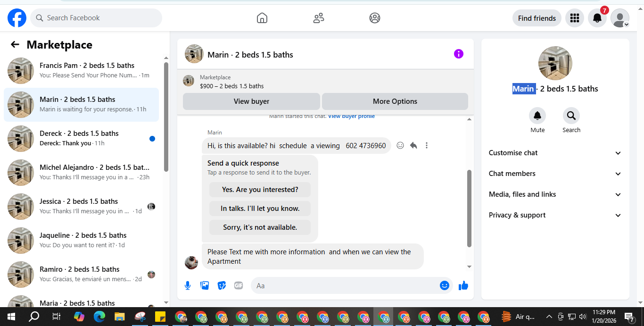Open Windows taskbar search

pyautogui.click(x=34, y=317)
